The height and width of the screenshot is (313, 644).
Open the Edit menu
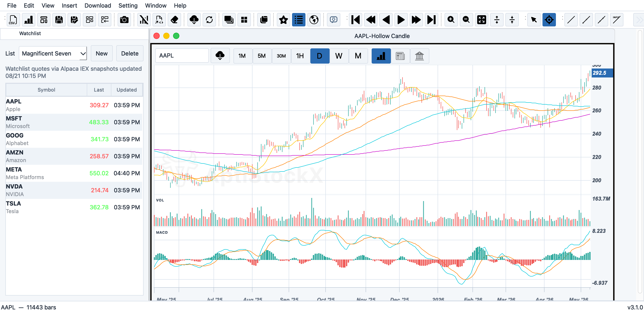coord(29,6)
